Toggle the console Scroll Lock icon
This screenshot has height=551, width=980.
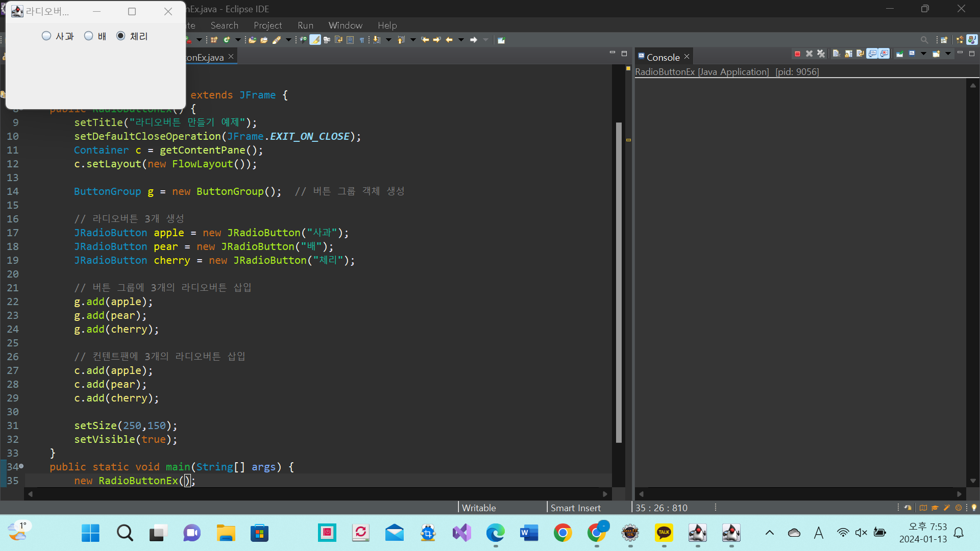point(848,54)
